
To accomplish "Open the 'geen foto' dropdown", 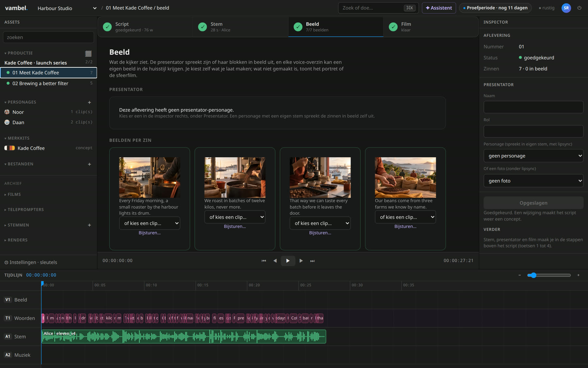I will pyautogui.click(x=533, y=181).
